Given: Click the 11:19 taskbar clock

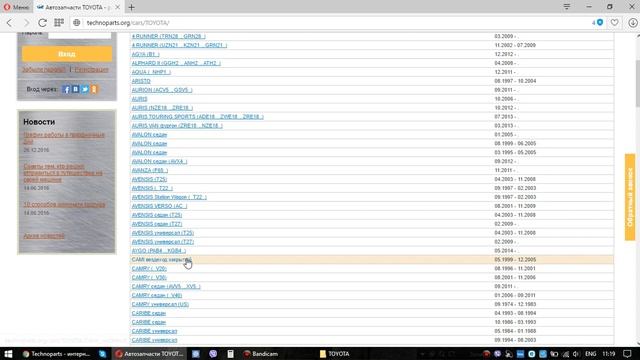Looking at the screenshot, I should tap(609, 354).
